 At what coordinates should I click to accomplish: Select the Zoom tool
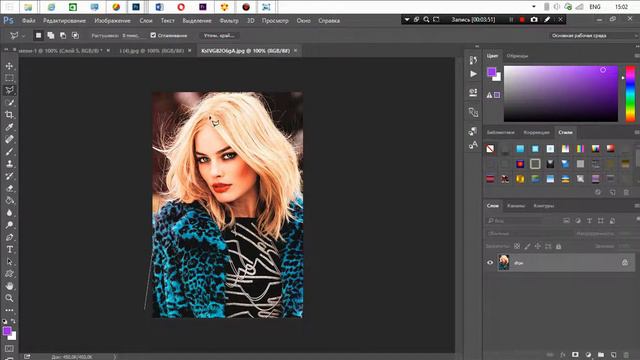coord(9,298)
